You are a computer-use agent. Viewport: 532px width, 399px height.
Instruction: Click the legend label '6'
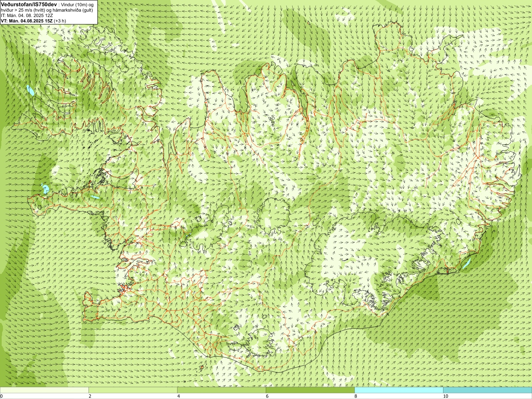coord(267,396)
